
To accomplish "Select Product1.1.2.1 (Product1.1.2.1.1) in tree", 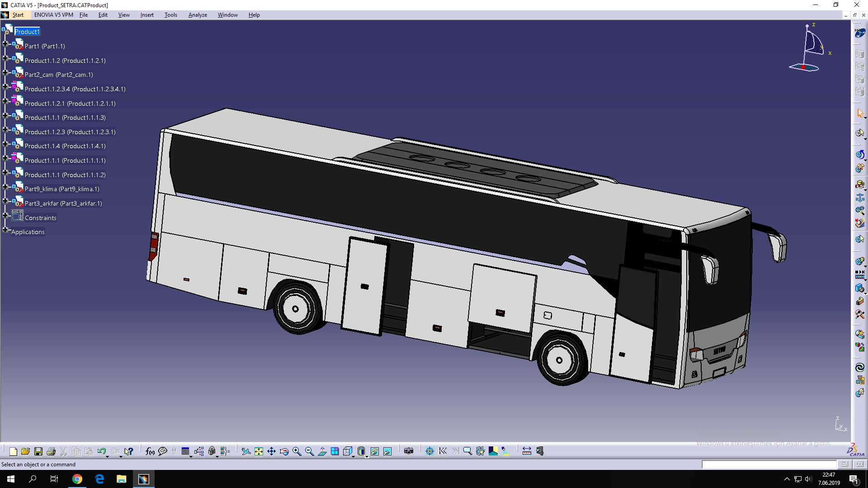I will point(70,103).
